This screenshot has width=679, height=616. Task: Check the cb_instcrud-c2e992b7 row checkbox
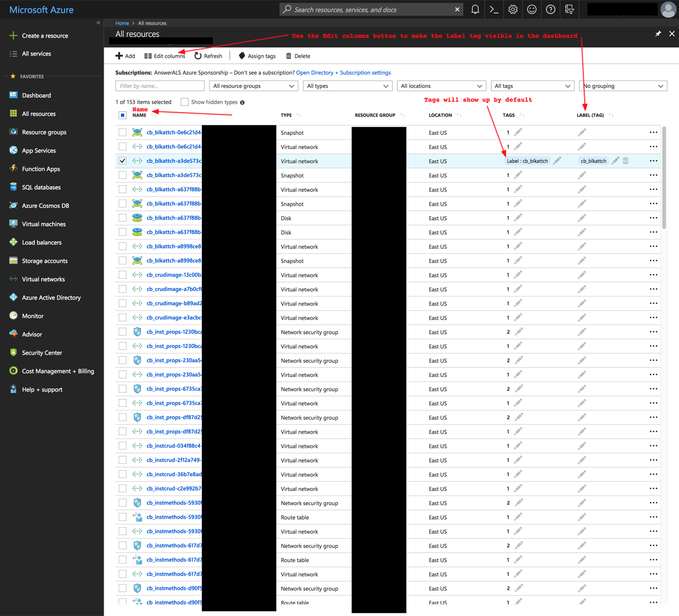pos(123,488)
